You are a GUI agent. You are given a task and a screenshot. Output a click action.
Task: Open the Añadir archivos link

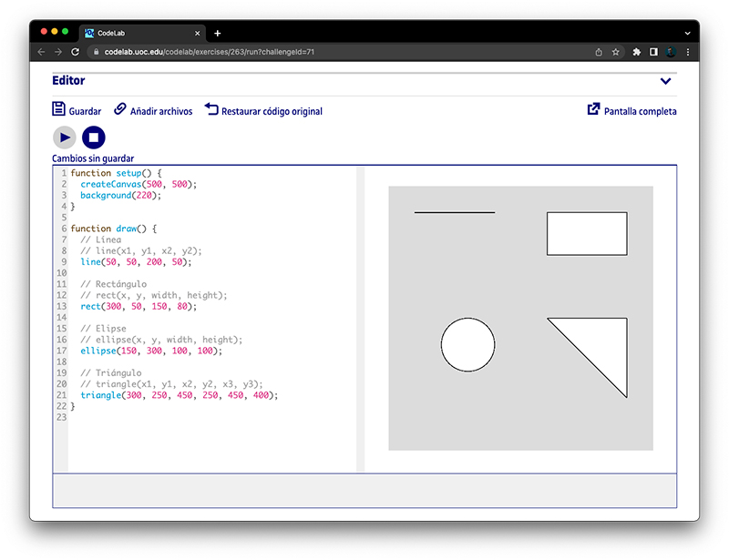tap(161, 111)
